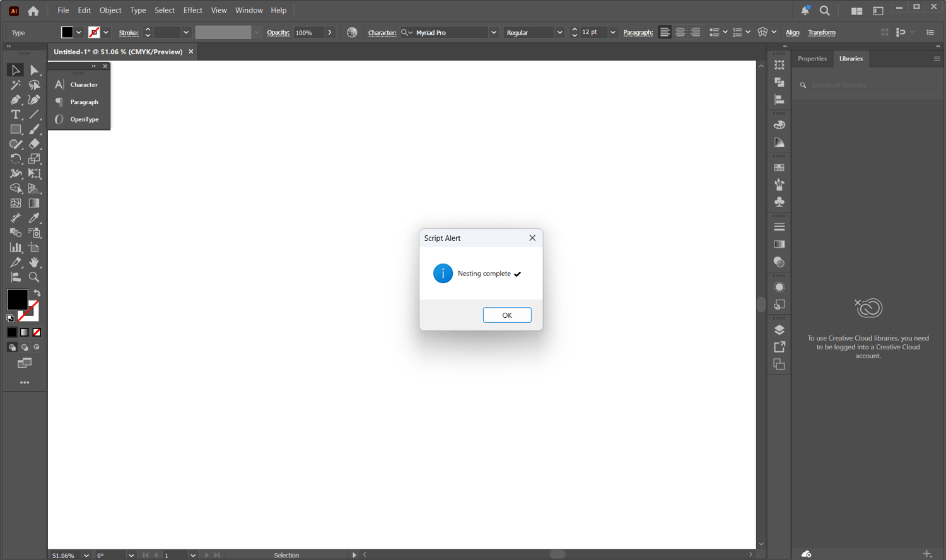
Task: Open the Effect menu
Action: [x=193, y=10]
